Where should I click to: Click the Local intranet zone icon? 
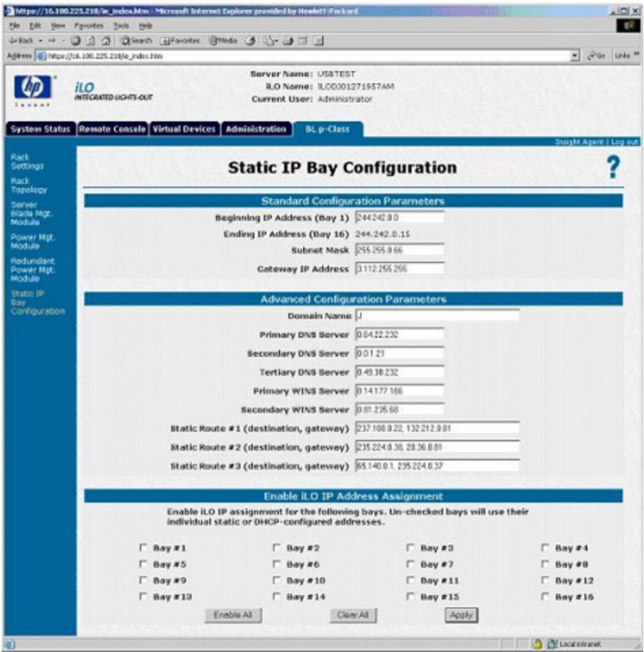(551, 643)
